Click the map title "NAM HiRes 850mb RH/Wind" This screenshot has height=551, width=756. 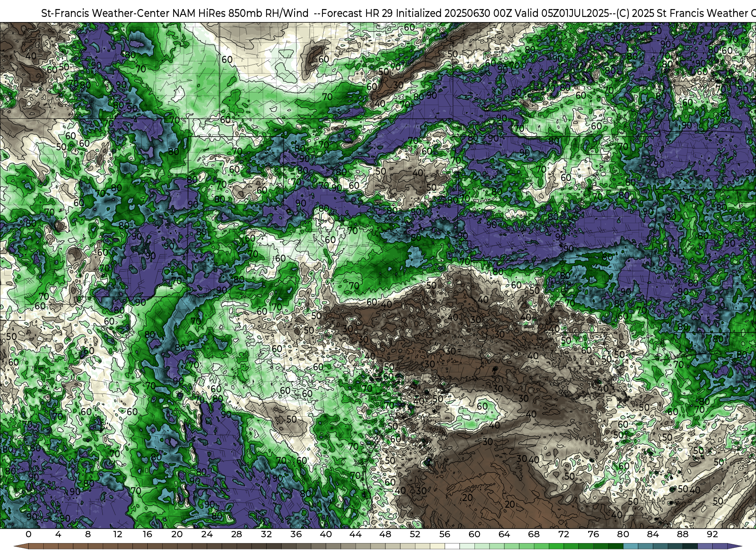[241, 13]
